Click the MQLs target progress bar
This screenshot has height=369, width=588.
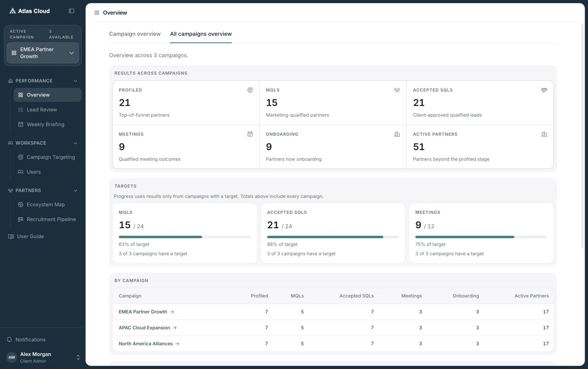click(185, 237)
